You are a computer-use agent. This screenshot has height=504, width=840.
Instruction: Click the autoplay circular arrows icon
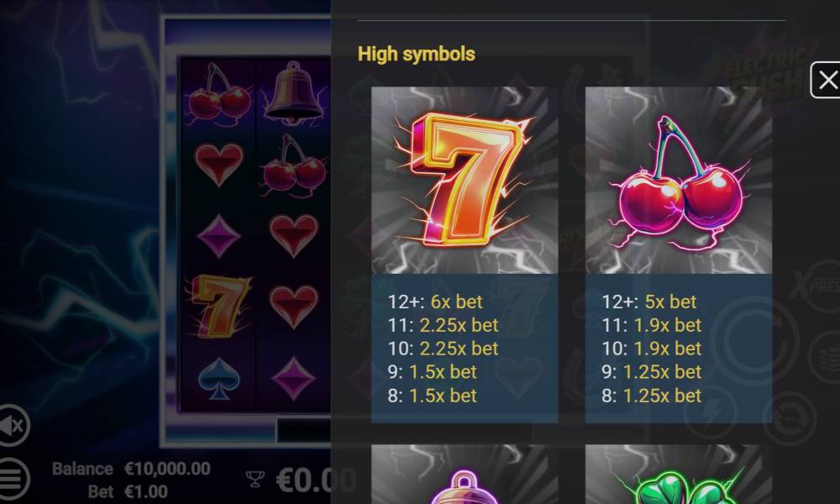click(789, 417)
